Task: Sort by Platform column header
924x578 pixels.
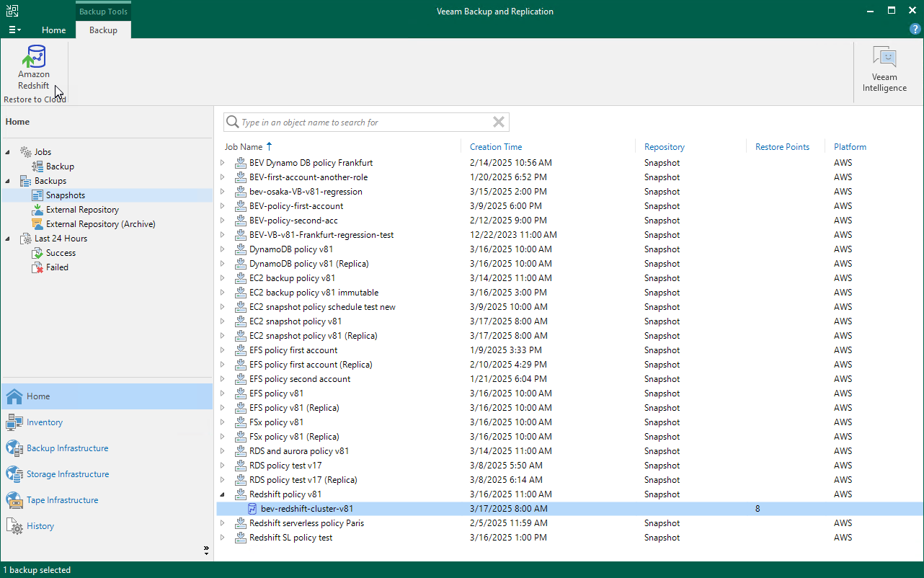Action: 850,147
